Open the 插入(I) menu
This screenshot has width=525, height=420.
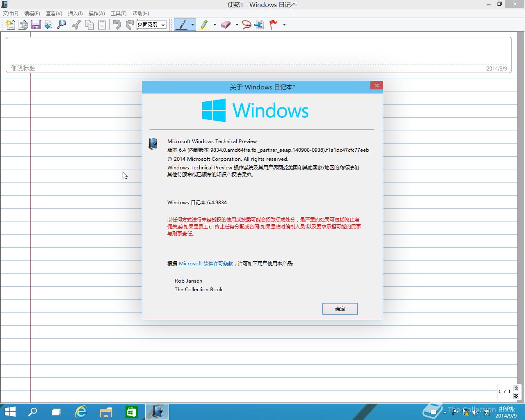point(75,14)
